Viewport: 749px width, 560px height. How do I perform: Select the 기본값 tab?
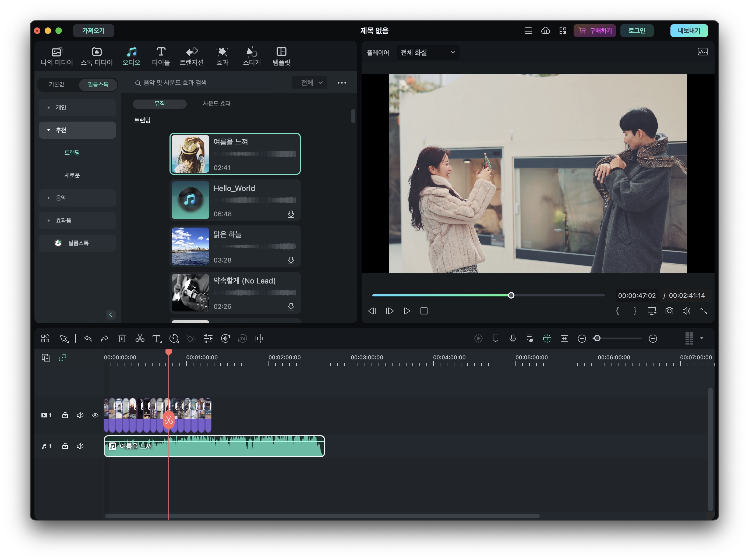click(x=56, y=84)
